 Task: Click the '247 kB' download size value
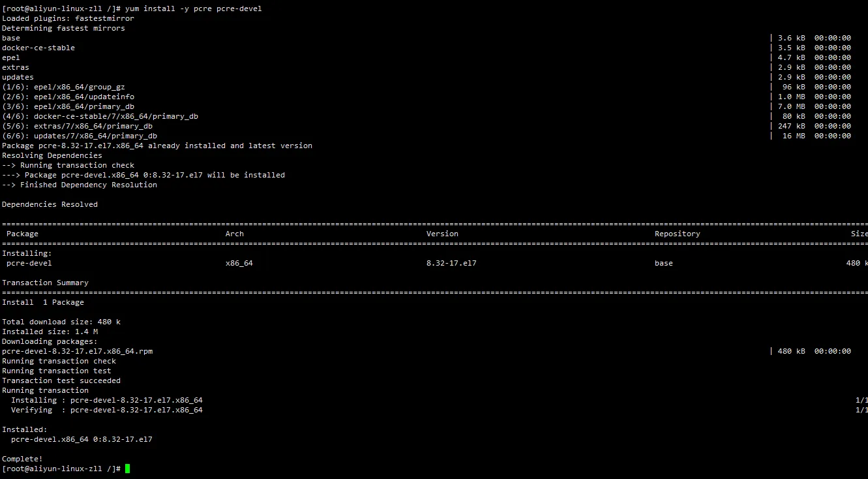tap(791, 126)
